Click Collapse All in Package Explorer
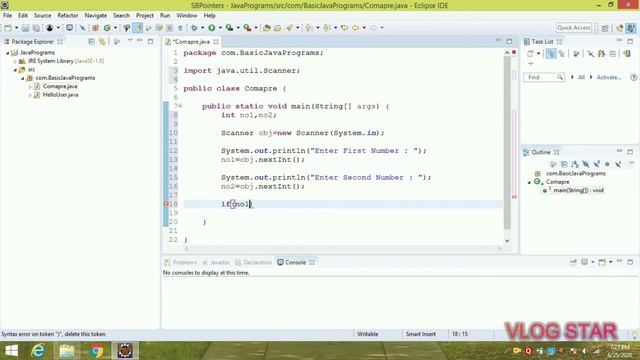The height and width of the screenshot is (360, 640). tap(91, 42)
